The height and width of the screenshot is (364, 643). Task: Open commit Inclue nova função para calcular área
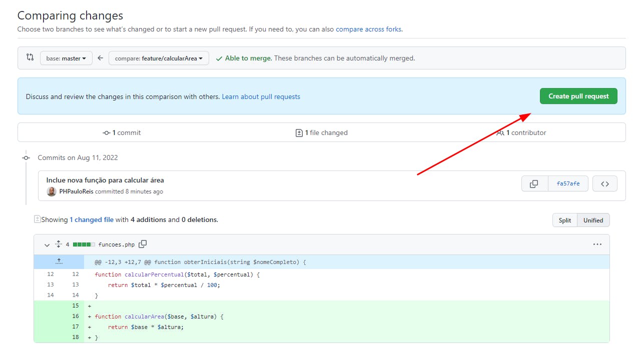(x=105, y=180)
